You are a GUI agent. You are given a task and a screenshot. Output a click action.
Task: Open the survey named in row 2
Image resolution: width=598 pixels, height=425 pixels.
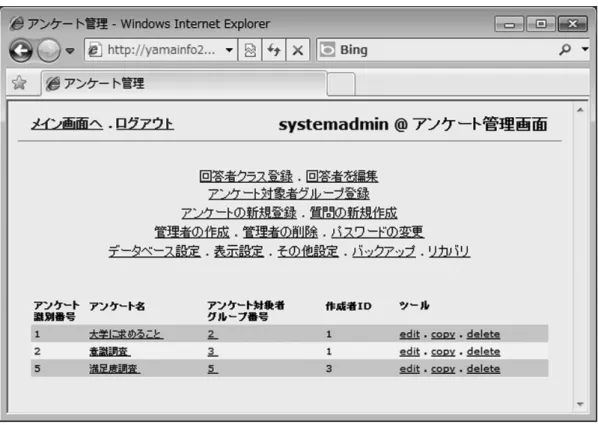coord(110,351)
